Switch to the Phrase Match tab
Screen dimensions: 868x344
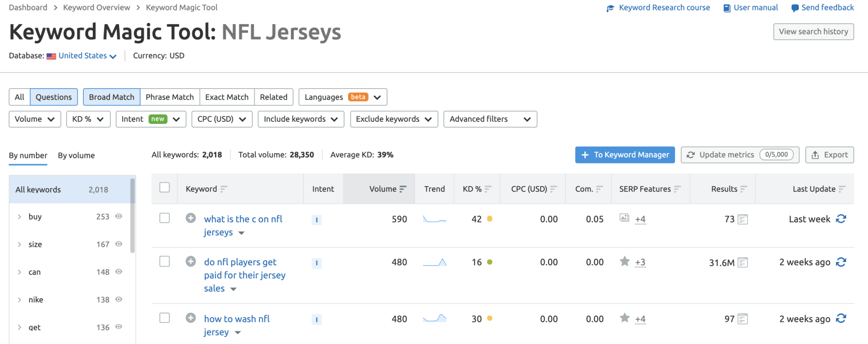pos(170,97)
